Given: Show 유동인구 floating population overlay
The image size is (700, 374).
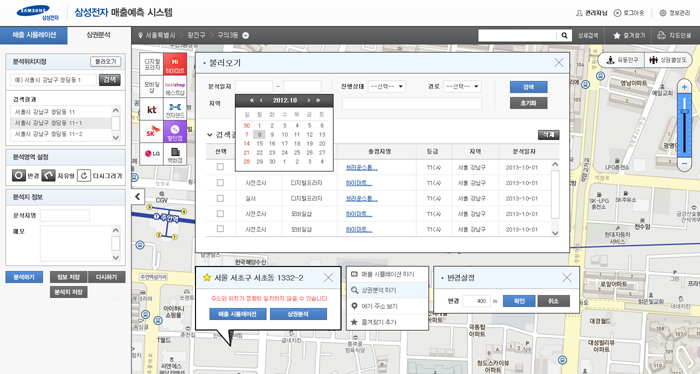Looking at the screenshot, I should (x=622, y=60).
